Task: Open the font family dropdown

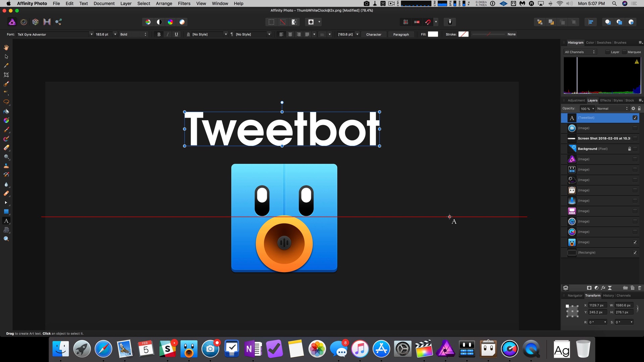Action: [x=91, y=34]
